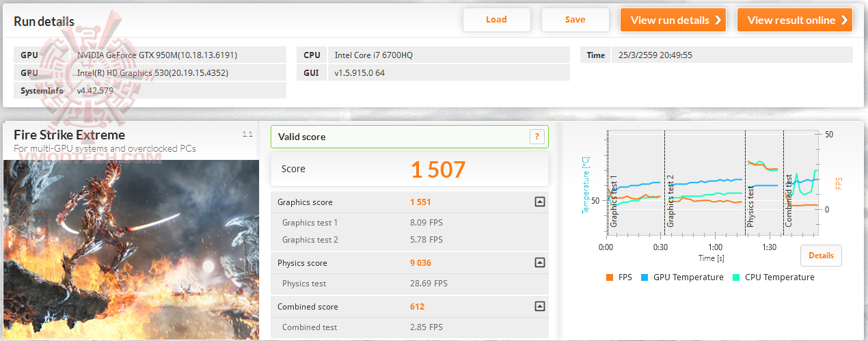Click the Save button
Image resolution: width=868 pixels, height=341 pixels.
click(x=575, y=20)
